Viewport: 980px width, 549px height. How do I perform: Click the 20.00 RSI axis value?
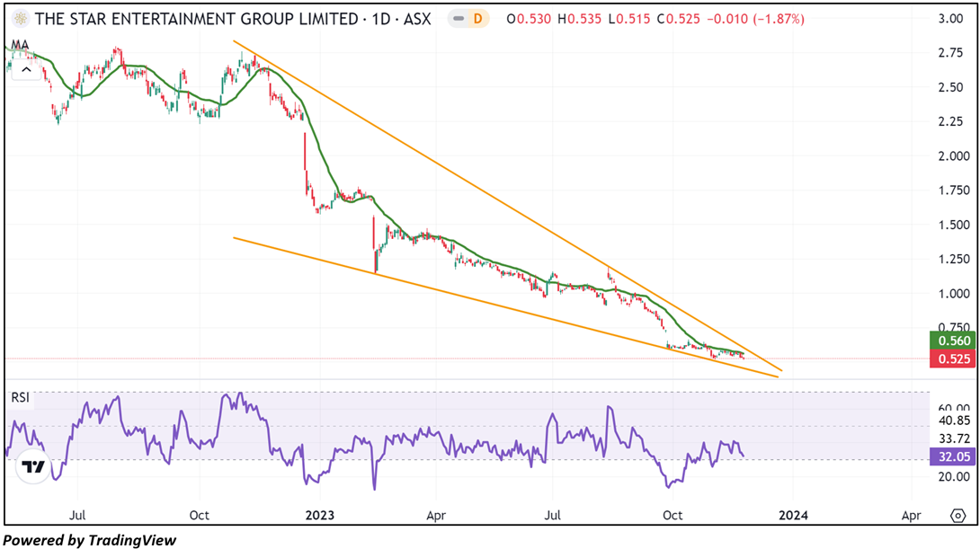tap(954, 476)
